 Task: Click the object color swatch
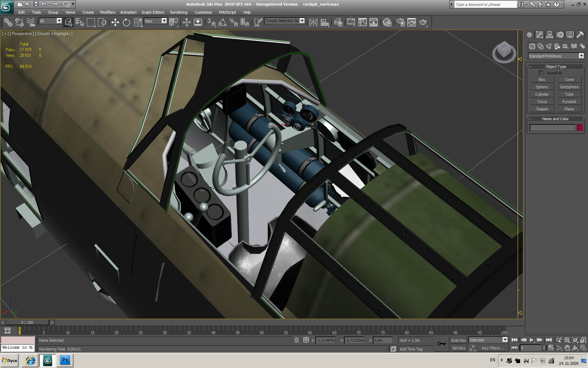pyautogui.click(x=580, y=128)
